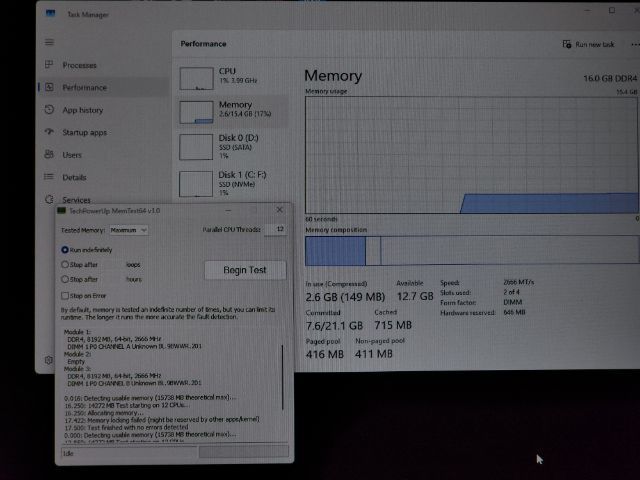Open the Startup apps page
The height and width of the screenshot is (480, 640).
click(x=84, y=132)
